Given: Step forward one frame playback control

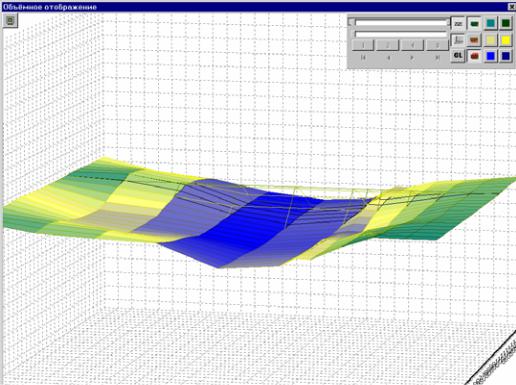Looking at the screenshot, I should [412, 58].
